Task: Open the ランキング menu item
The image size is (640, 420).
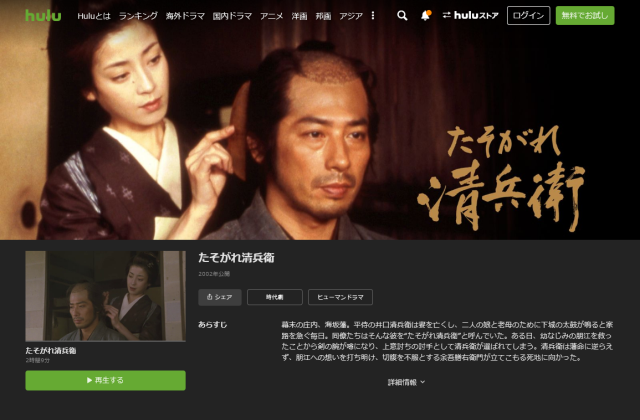Action: 138,16
